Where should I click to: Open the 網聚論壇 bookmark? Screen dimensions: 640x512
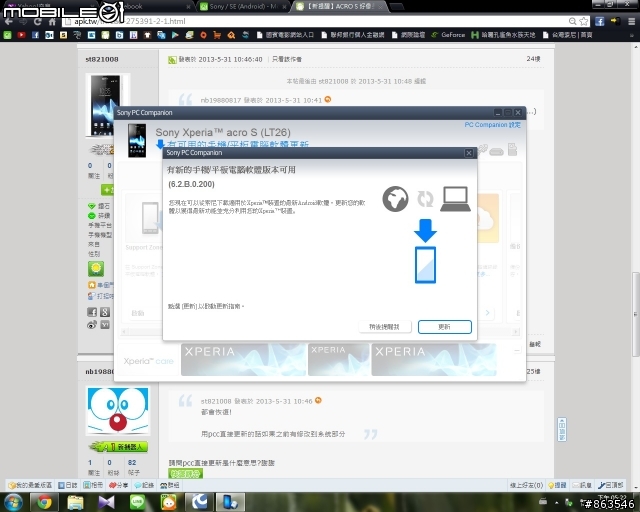[x=408, y=35]
